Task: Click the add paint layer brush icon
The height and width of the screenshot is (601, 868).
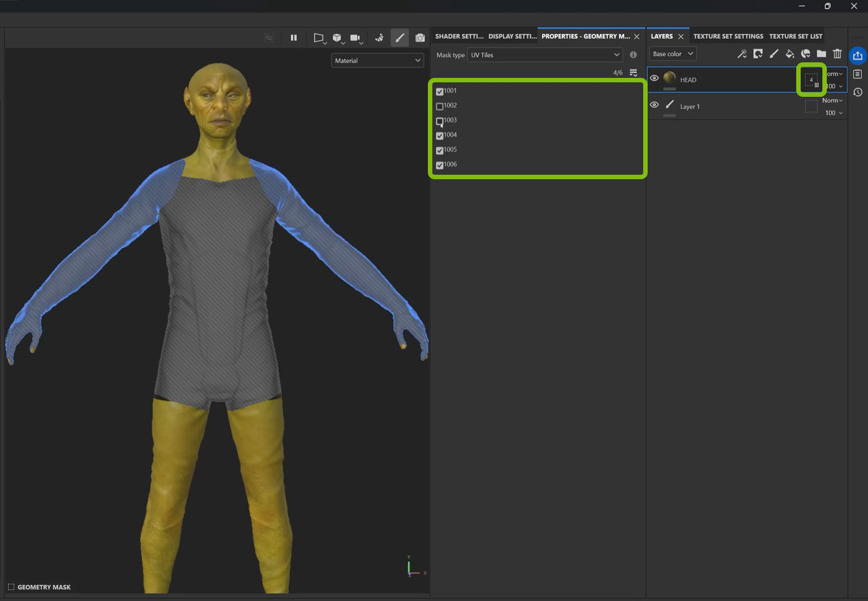Action: 773,54
